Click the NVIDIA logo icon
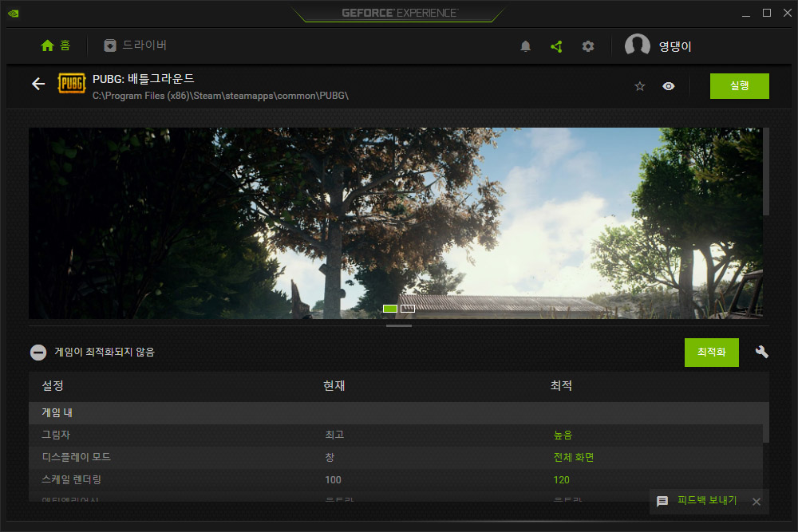 point(14,14)
